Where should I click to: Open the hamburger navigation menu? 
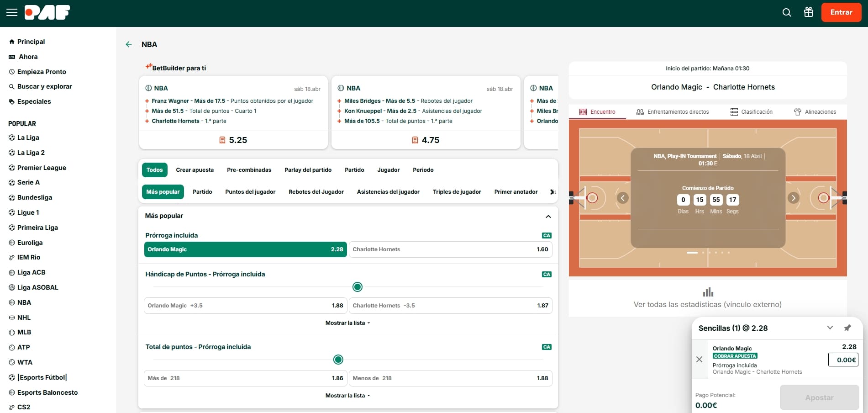[12, 12]
